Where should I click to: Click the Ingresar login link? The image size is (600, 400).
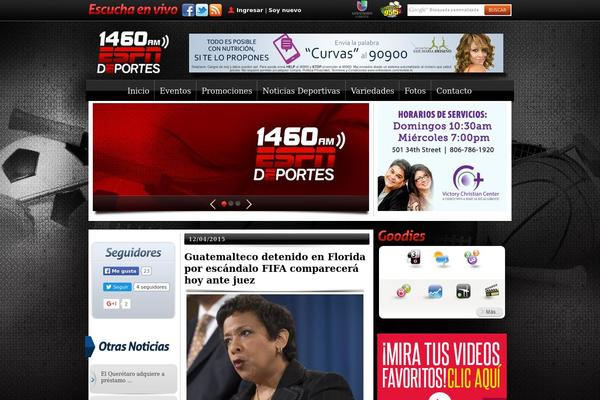tap(249, 10)
